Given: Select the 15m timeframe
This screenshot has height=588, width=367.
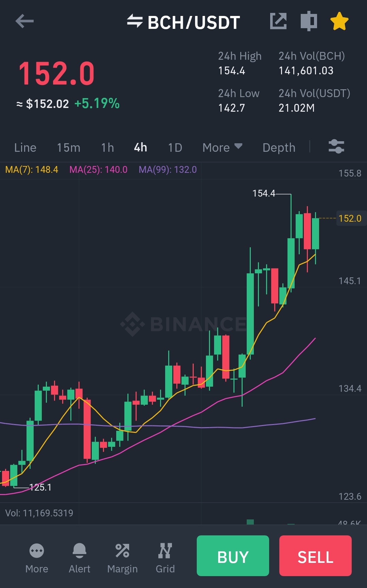Looking at the screenshot, I should point(69,147).
